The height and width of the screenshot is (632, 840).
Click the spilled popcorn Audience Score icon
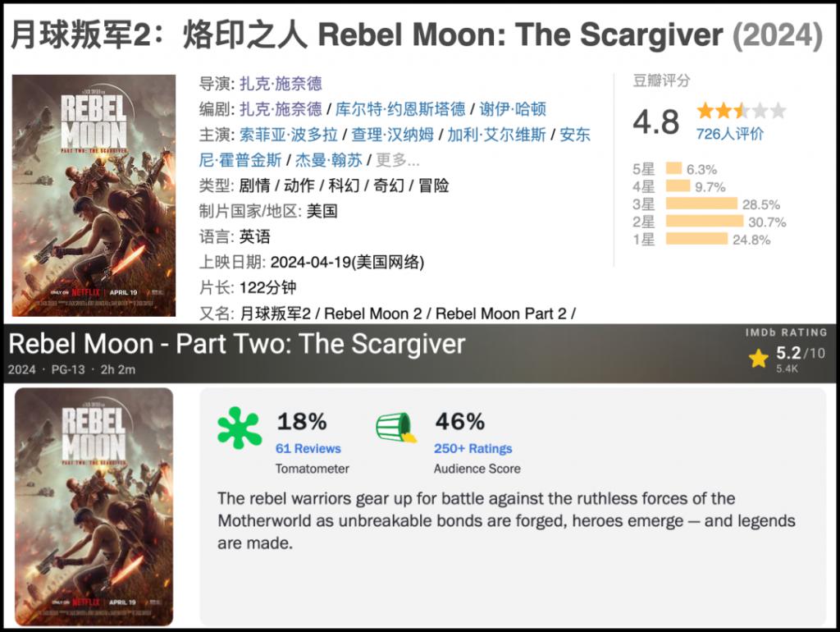396,428
